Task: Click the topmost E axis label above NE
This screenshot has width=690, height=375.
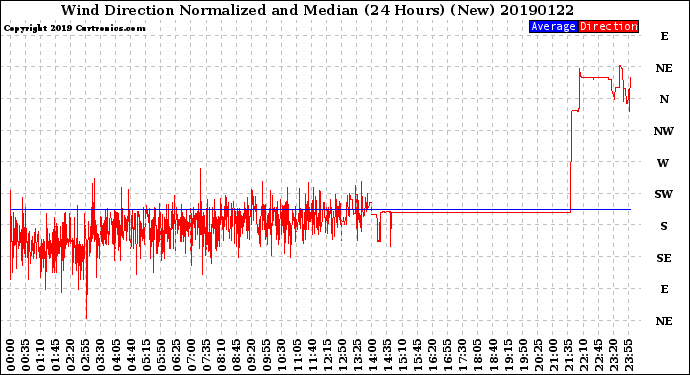Action: (664, 36)
